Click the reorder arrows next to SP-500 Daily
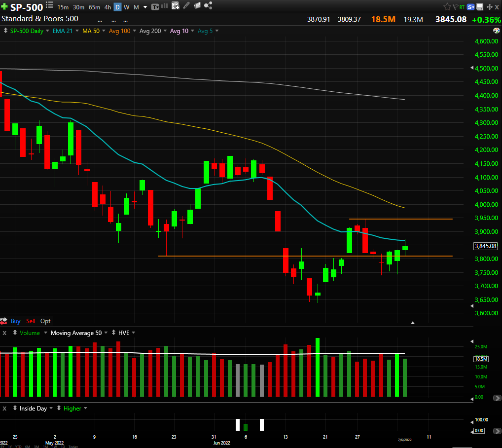This screenshot has height=448, width=502. (5, 31)
